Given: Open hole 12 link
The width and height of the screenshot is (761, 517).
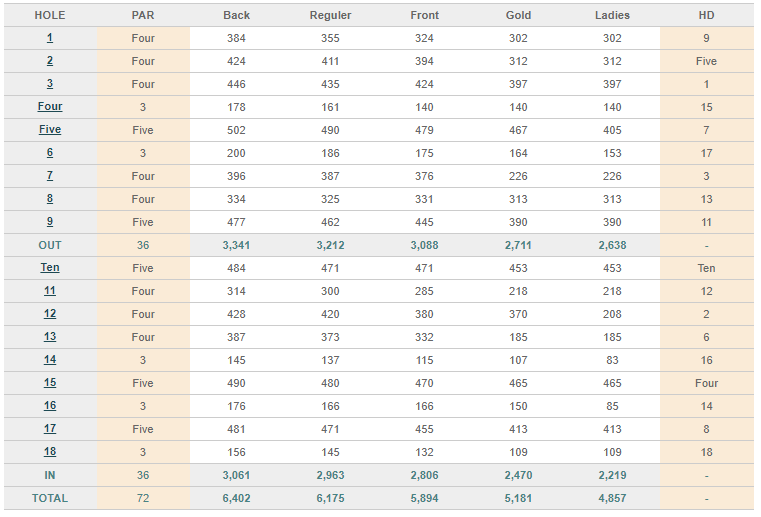Looking at the screenshot, I should click(x=50, y=314).
